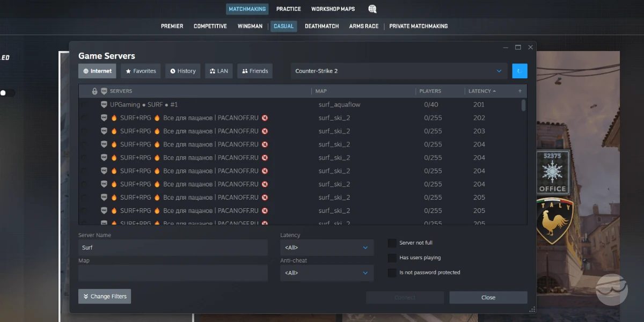The height and width of the screenshot is (322, 644).
Task: Open WORKSHOP MAPS menu
Action: (x=333, y=9)
